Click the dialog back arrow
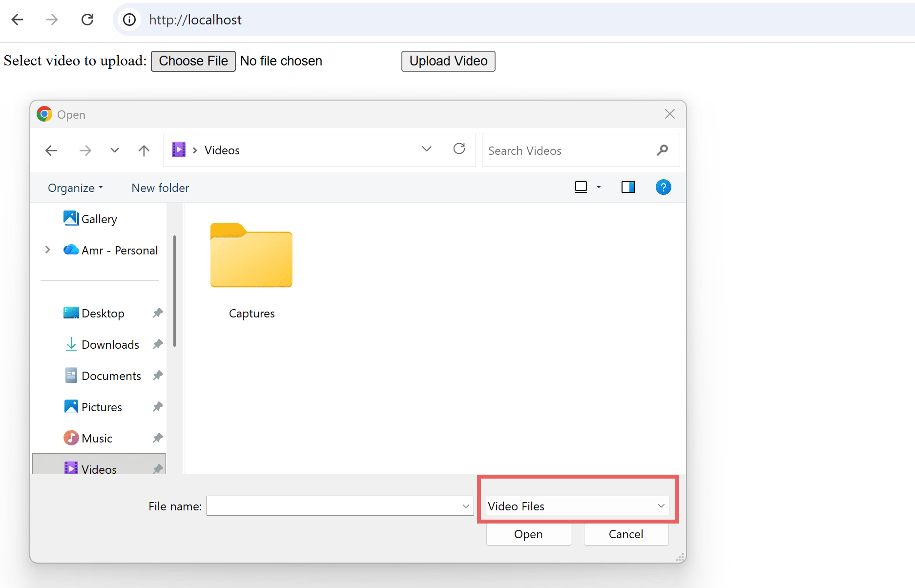The image size is (915, 588). [x=51, y=150]
